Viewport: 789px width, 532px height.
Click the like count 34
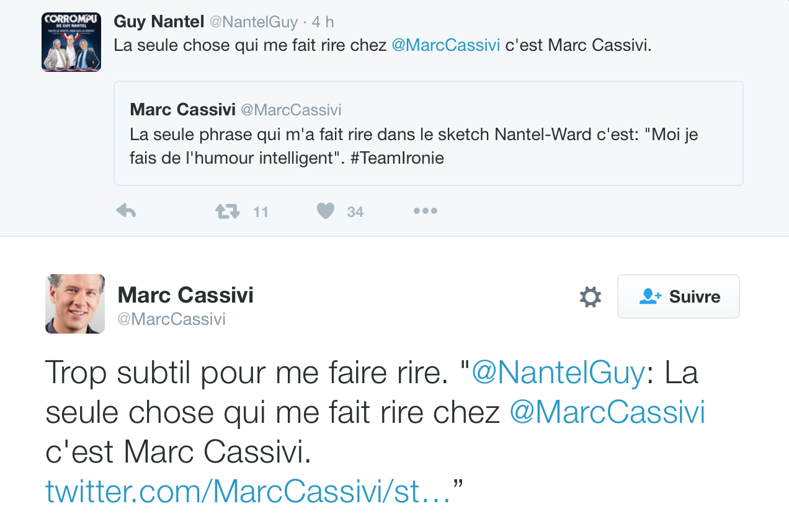click(355, 212)
